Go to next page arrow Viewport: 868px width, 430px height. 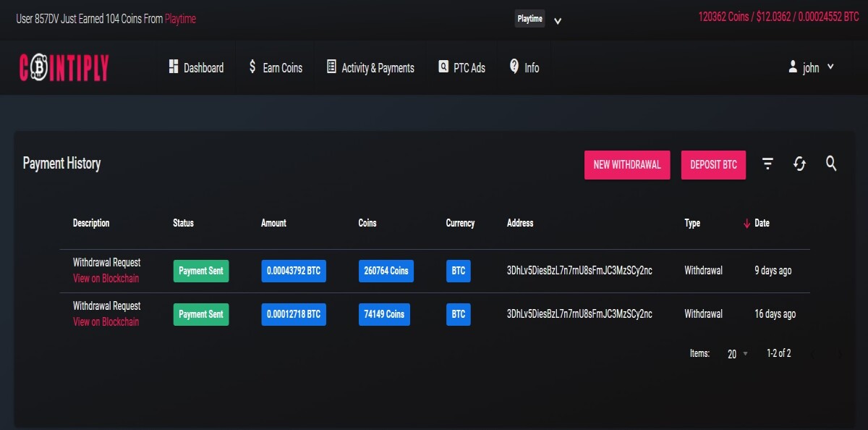coord(840,354)
